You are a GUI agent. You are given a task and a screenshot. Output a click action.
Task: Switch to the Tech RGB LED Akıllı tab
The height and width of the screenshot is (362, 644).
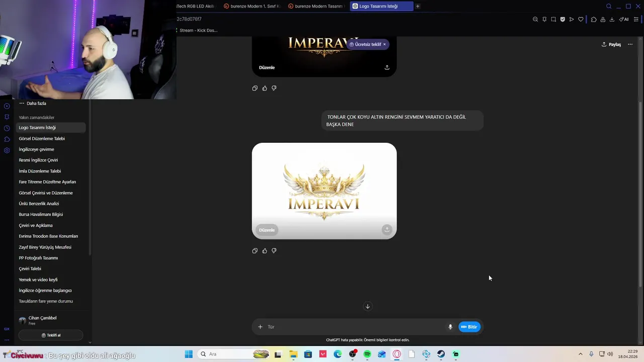coord(197,6)
